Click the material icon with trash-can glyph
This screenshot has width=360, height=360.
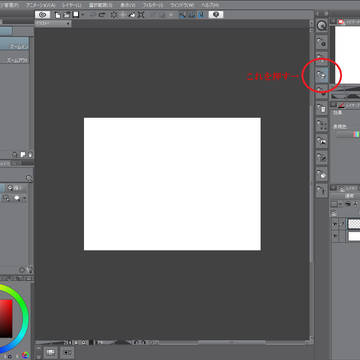[x=322, y=108]
